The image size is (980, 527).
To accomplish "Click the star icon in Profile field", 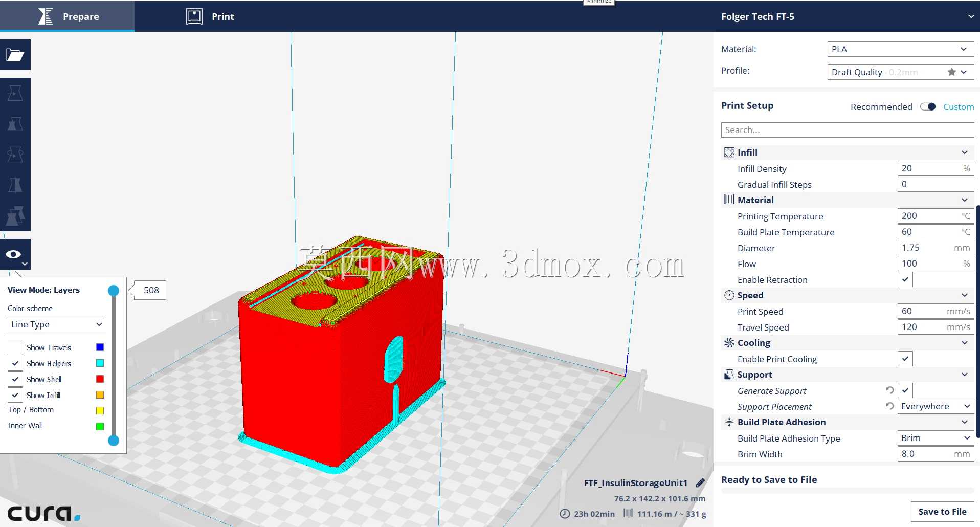I will (951, 72).
